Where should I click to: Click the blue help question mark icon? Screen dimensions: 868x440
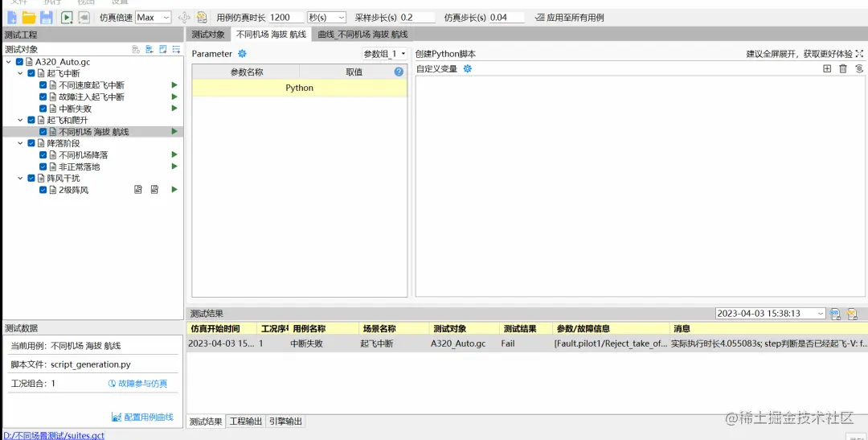(399, 72)
